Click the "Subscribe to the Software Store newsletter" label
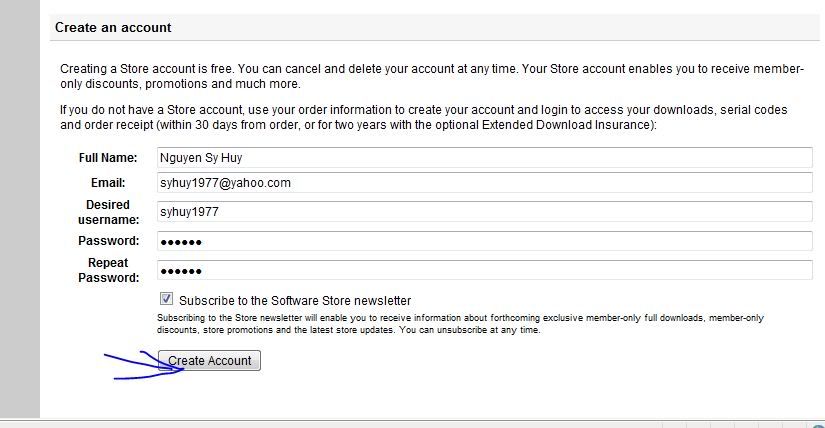The image size is (825, 428). (x=295, y=301)
